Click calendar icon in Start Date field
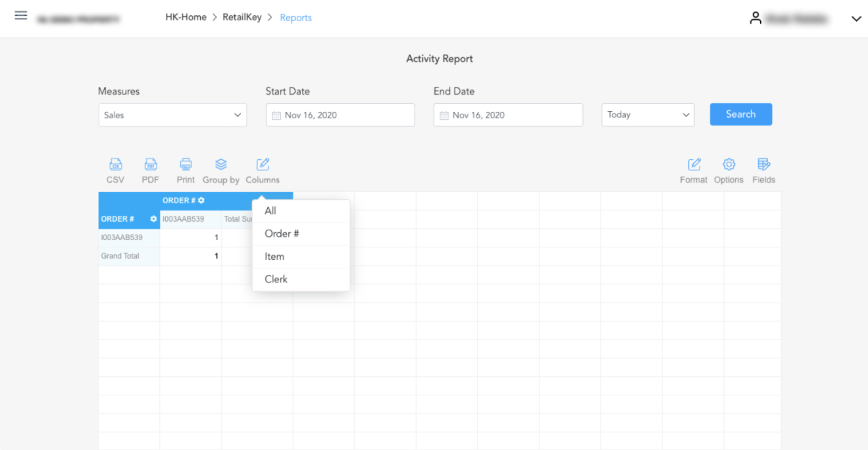 click(276, 115)
